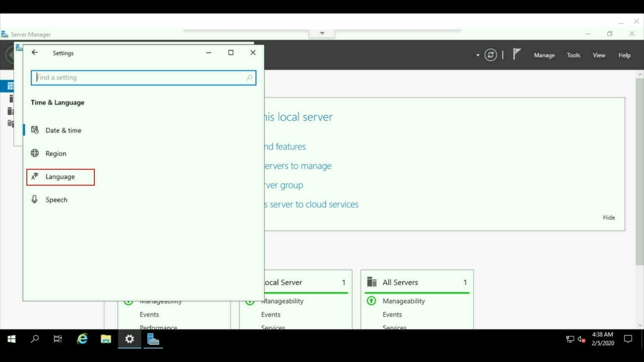This screenshot has width=644, height=362.
Task: Click 'Connect this server to cloud services' link
Action: click(x=312, y=204)
